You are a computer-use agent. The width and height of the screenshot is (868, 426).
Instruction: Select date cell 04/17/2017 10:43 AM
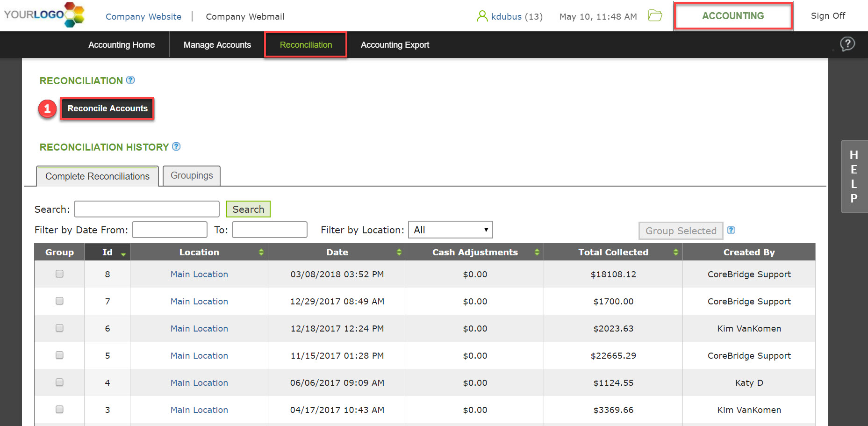click(337, 410)
